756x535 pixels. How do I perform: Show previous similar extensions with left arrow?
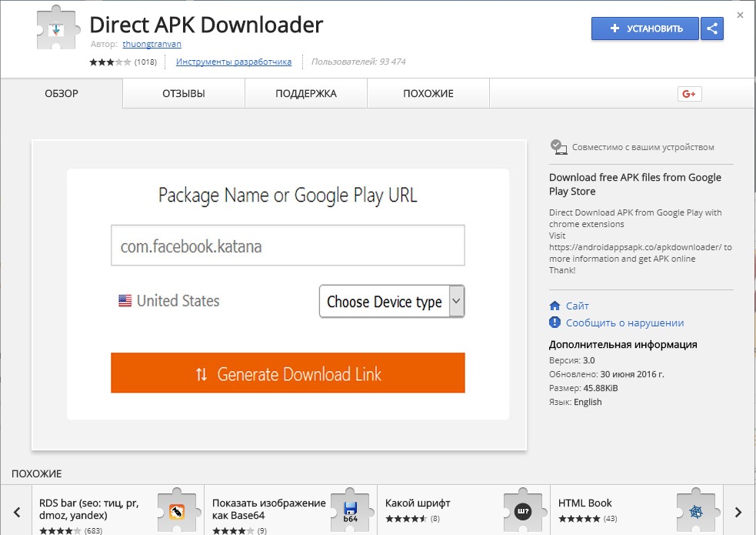pyautogui.click(x=17, y=512)
